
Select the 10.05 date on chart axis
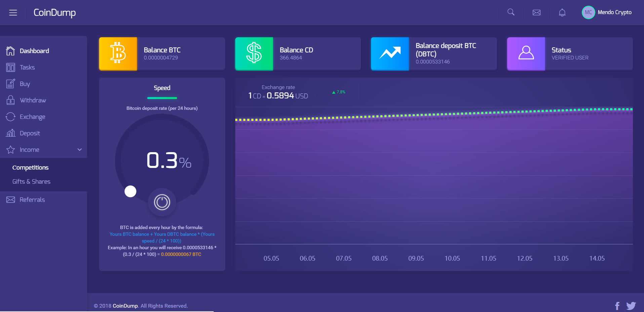tap(452, 258)
